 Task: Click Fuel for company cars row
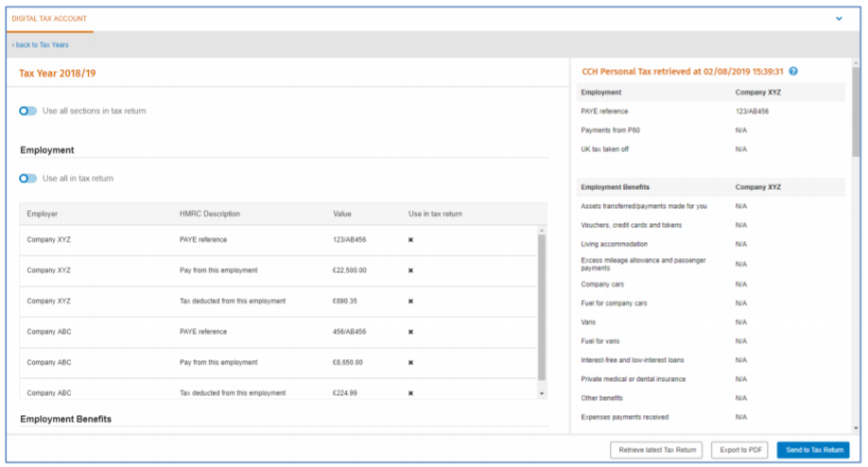pyautogui.click(x=711, y=303)
